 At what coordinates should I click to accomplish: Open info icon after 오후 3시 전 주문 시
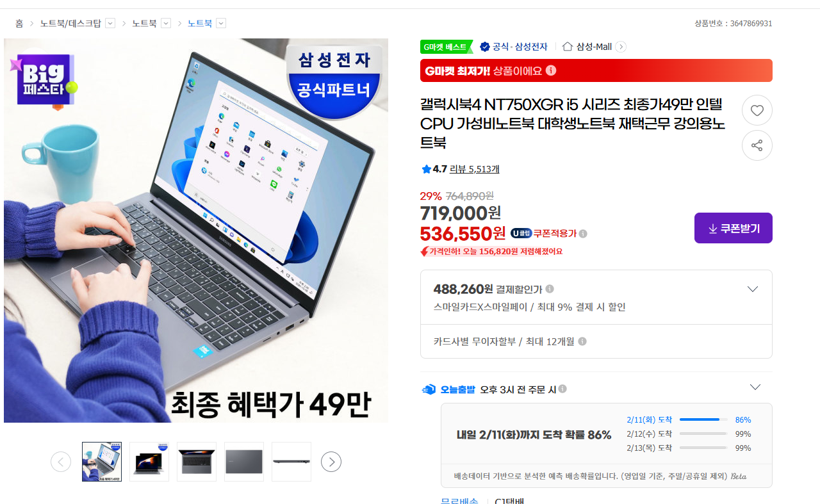[562, 389]
